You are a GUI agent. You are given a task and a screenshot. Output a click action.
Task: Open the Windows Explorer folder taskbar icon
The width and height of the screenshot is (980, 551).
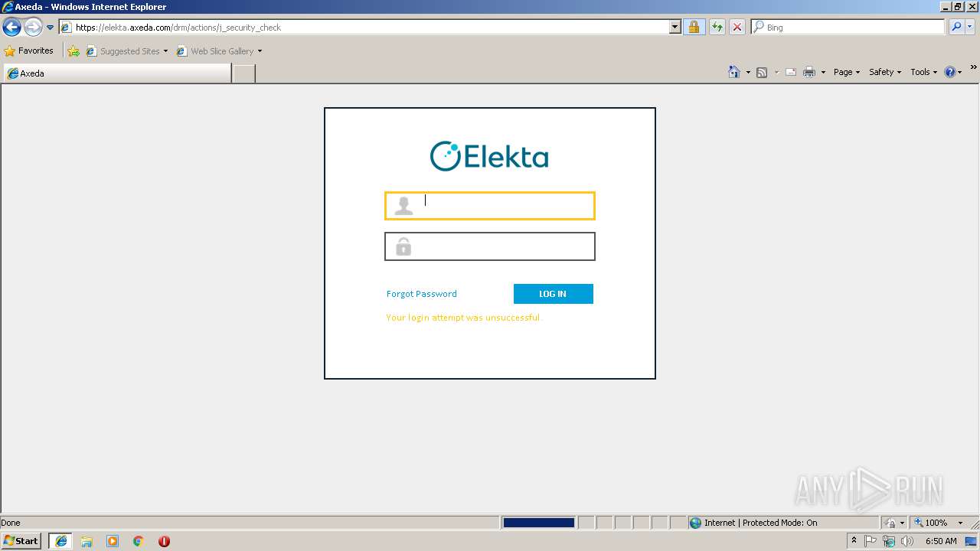coord(87,541)
